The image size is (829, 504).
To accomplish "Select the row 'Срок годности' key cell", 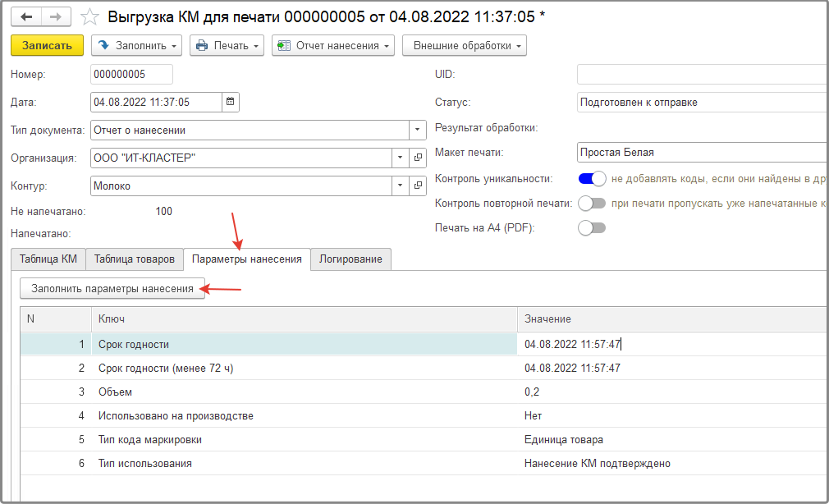I will 304,344.
